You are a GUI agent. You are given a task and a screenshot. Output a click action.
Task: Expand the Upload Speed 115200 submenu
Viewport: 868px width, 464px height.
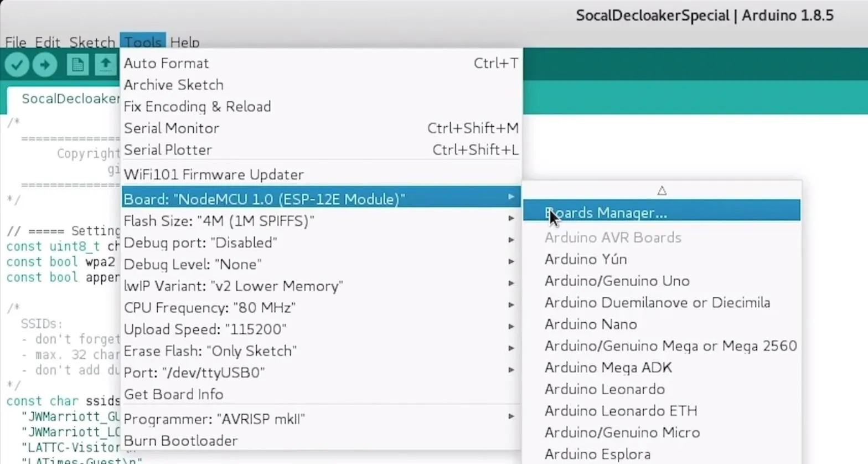[x=321, y=329]
